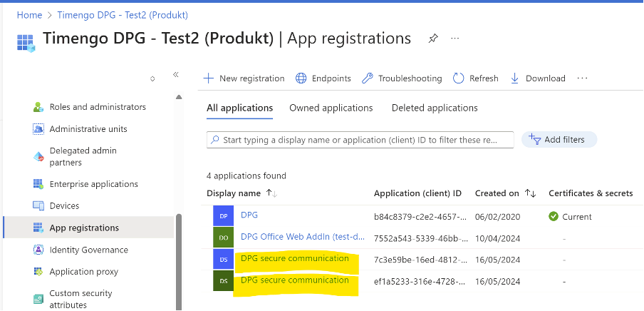
Task: Click the pin icon beside page title
Action: [x=433, y=39]
